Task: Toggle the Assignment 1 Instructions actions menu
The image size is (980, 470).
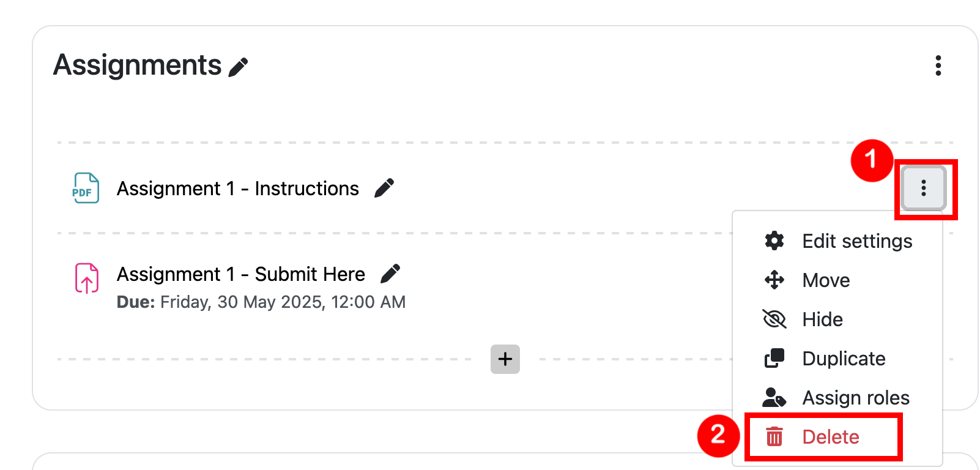Action: 923,188
